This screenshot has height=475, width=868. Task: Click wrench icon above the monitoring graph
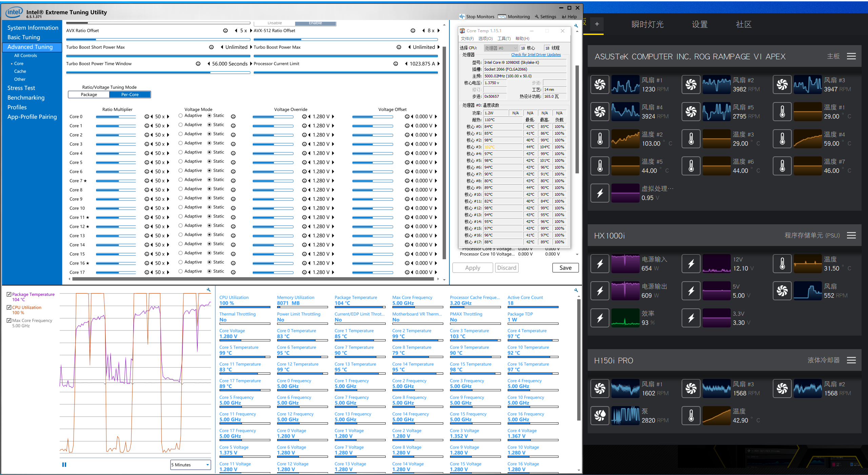coord(208,290)
